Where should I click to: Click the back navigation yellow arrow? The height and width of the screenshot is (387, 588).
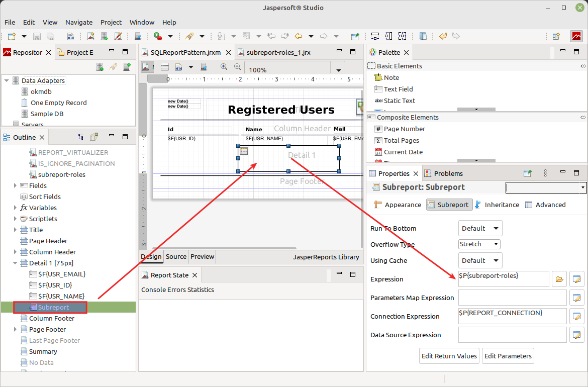[x=299, y=36]
